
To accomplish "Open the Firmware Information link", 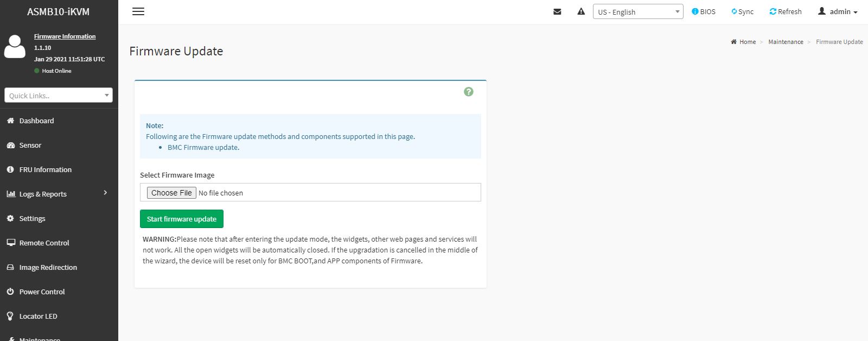I will coord(65,36).
